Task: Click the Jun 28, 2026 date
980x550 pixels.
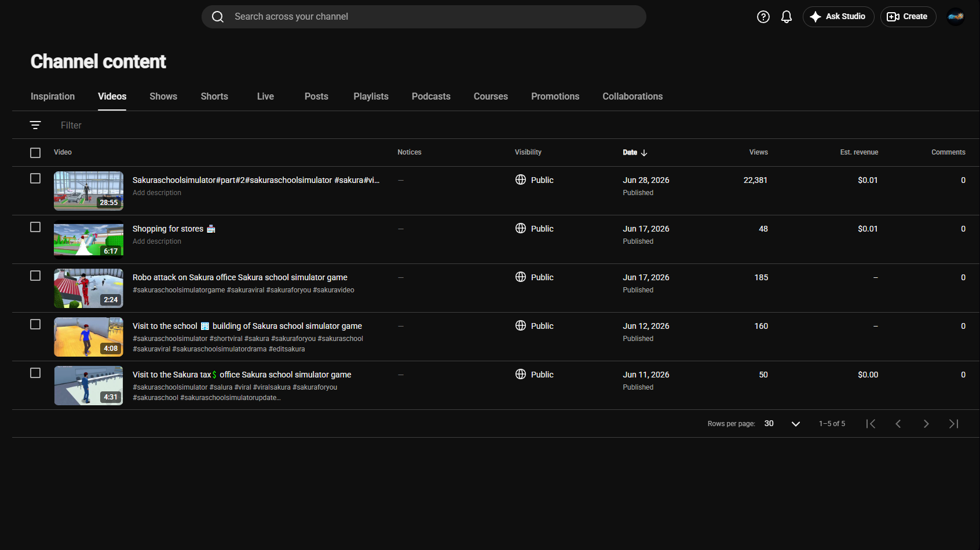Action: click(646, 180)
